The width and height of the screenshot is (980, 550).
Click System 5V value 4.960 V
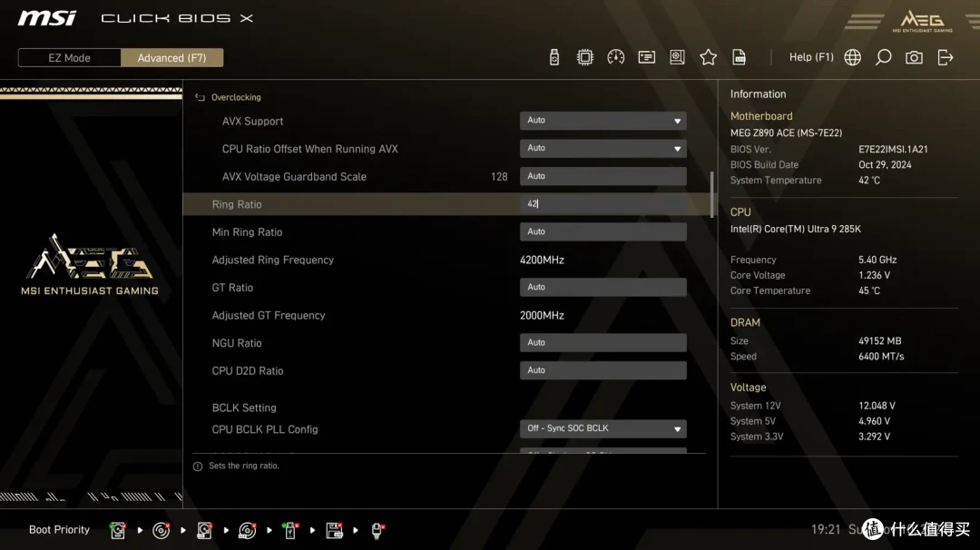pos(875,422)
